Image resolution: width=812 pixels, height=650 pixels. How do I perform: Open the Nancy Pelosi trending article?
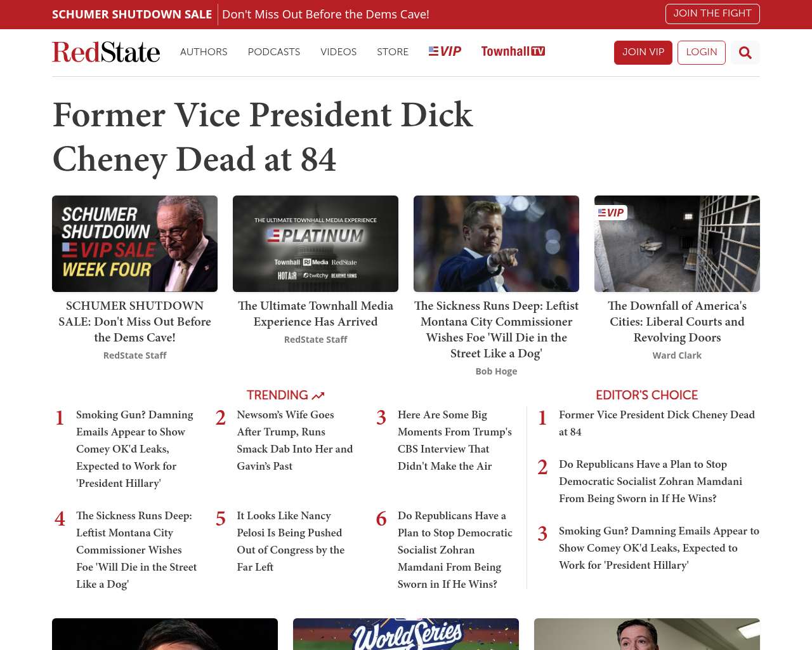tap(291, 541)
